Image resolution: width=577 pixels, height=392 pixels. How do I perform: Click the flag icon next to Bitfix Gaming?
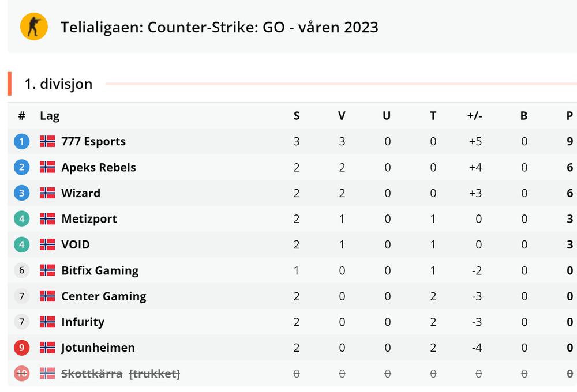pos(47,270)
